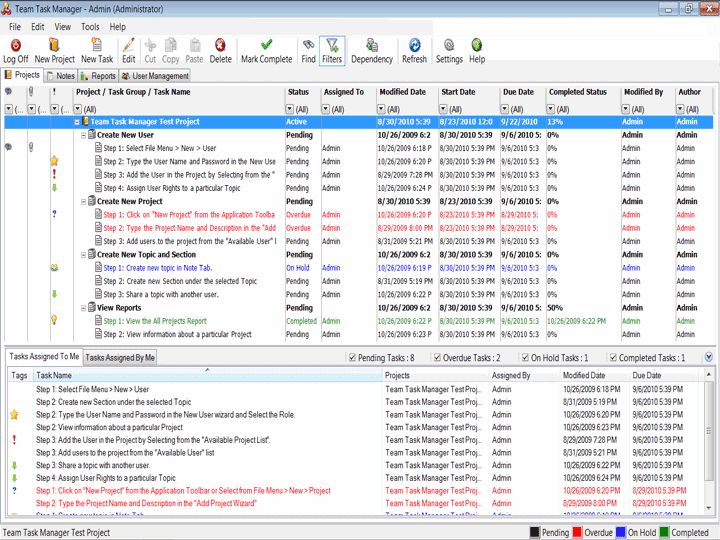
Task: Click the Log Off toolbar icon
Action: coord(15,45)
